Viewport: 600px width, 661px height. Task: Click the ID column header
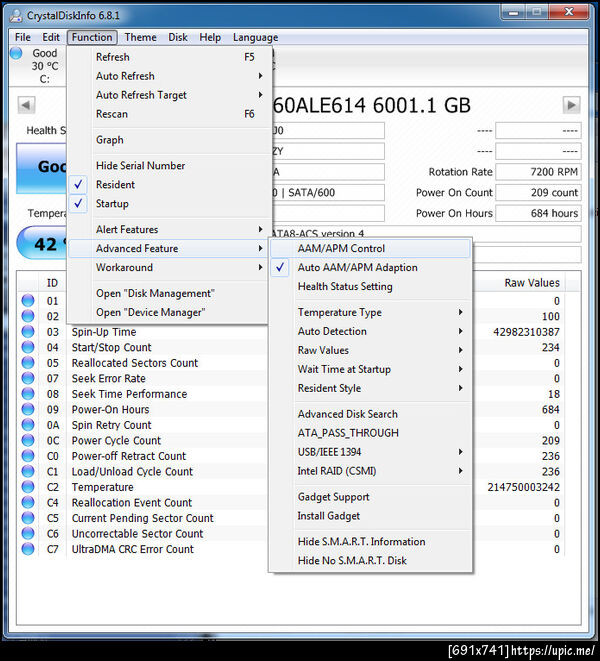point(52,282)
